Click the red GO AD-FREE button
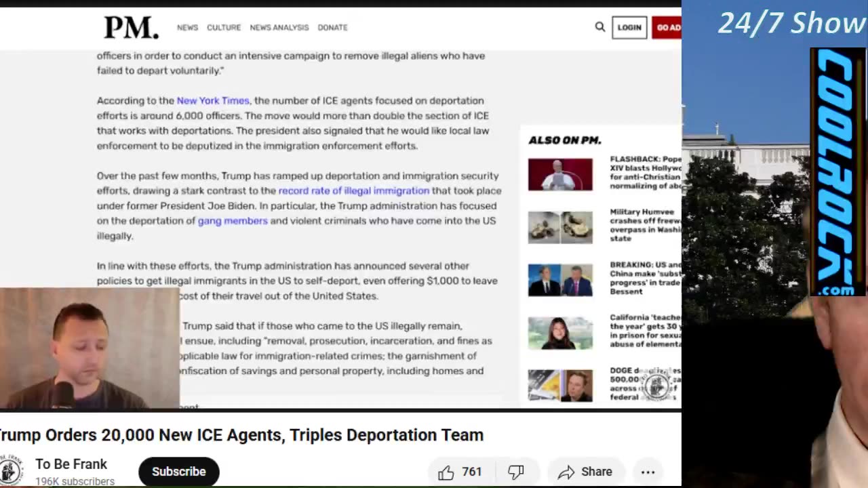This screenshot has height=488, width=868. tap(667, 28)
